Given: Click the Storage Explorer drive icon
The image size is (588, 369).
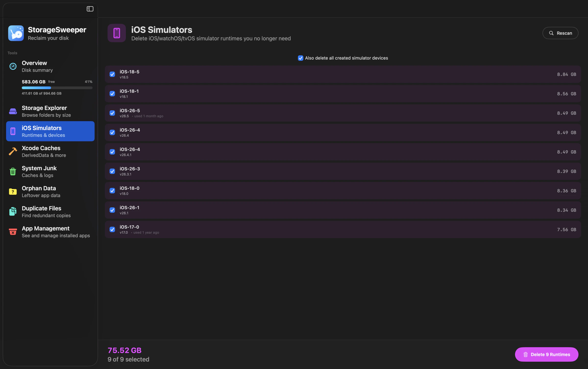Looking at the screenshot, I should point(13,111).
